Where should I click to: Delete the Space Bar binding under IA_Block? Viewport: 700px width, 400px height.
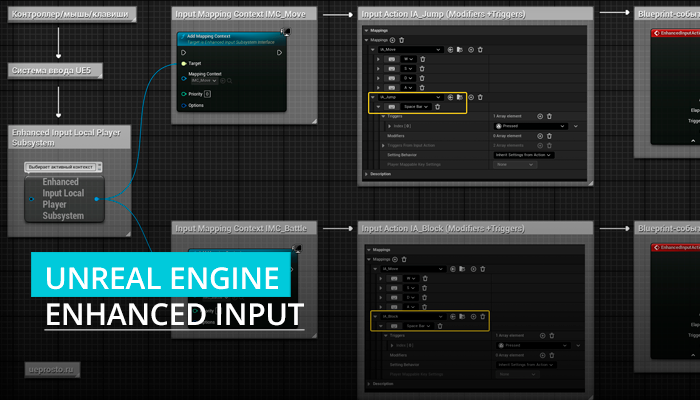tap(440, 326)
